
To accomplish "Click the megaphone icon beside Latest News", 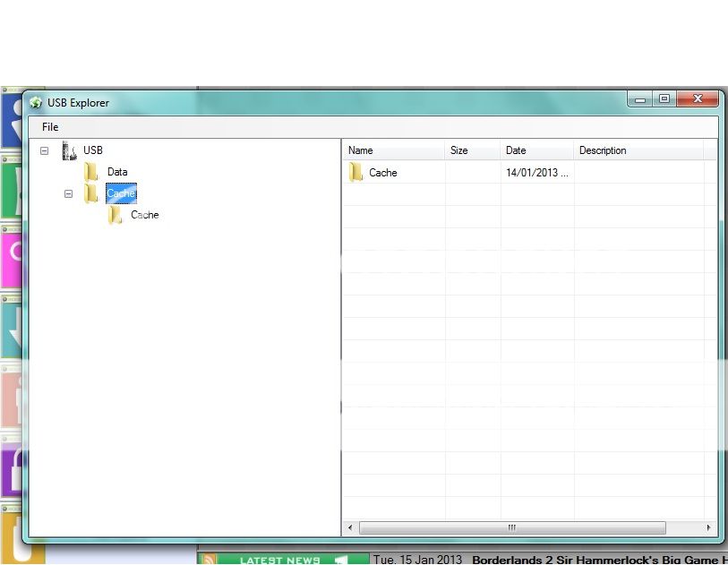I will [340, 560].
